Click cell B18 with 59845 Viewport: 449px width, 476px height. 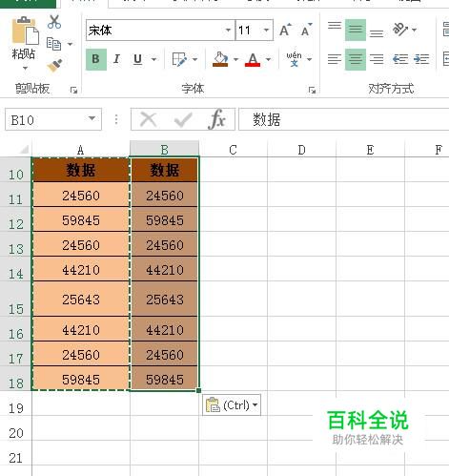(164, 379)
